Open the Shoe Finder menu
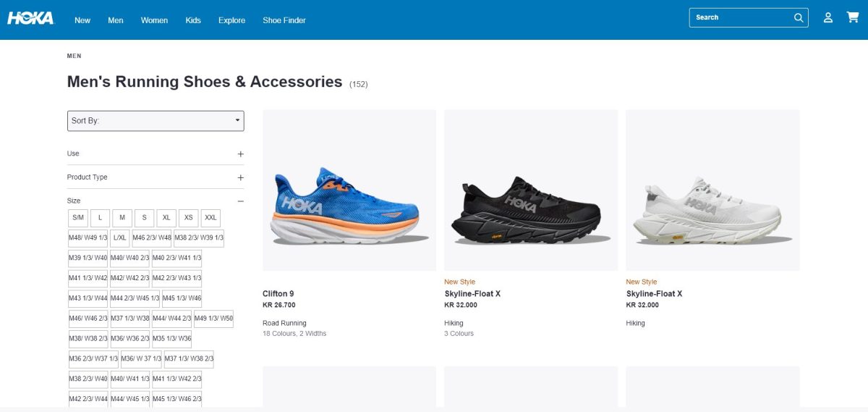 point(284,20)
